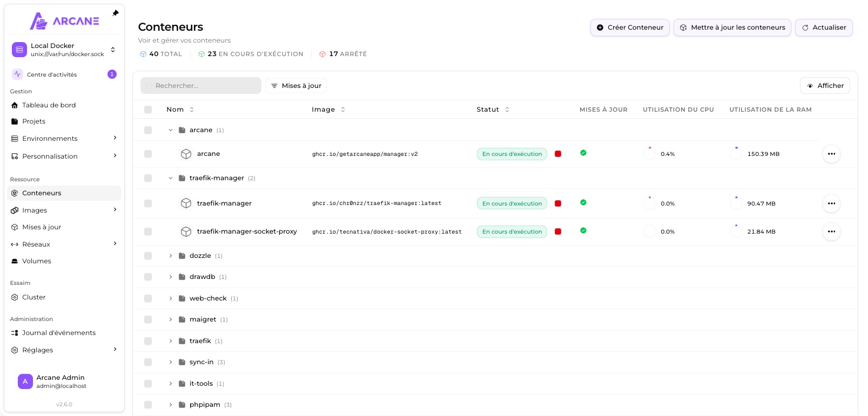
Task: Sort the table by Nom
Action: (180, 110)
